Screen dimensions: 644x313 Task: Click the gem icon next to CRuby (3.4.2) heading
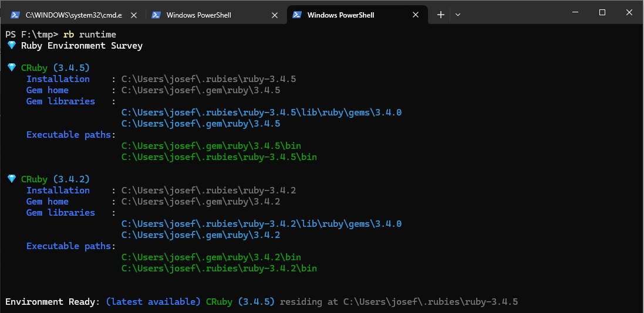click(x=11, y=179)
